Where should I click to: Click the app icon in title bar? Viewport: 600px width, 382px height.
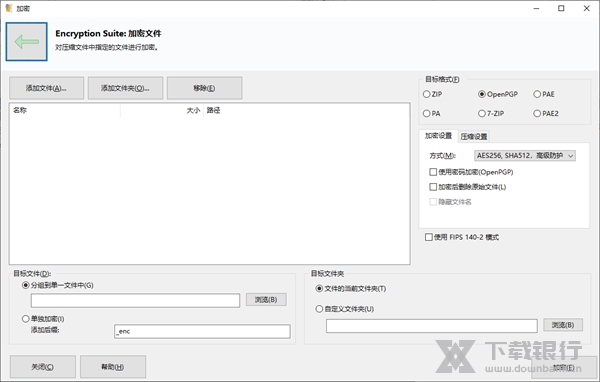point(8,8)
